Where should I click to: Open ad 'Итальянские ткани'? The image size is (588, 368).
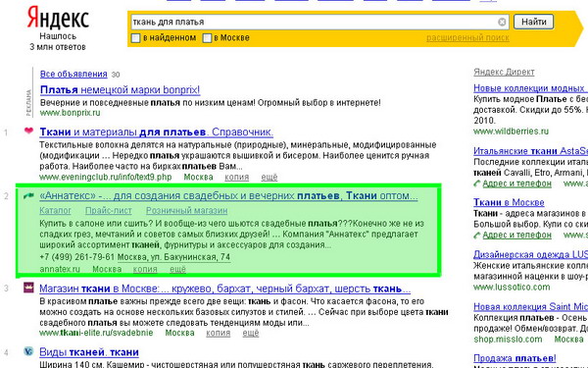pyautogui.click(x=530, y=151)
